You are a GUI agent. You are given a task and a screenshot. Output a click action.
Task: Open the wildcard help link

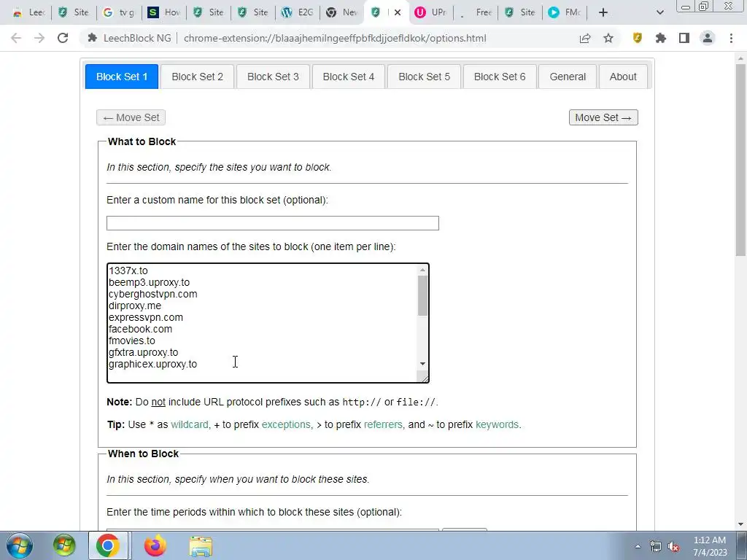[x=190, y=424]
